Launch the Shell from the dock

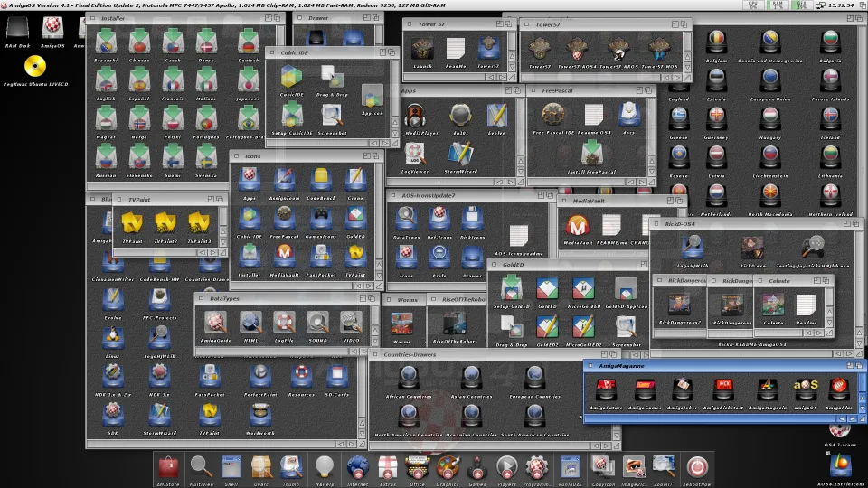(231, 467)
